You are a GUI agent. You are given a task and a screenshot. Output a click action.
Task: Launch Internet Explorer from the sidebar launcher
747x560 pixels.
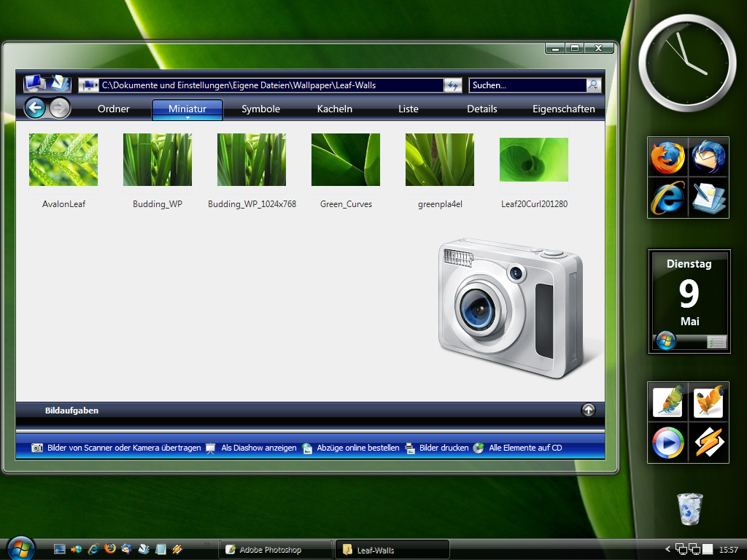[668, 198]
